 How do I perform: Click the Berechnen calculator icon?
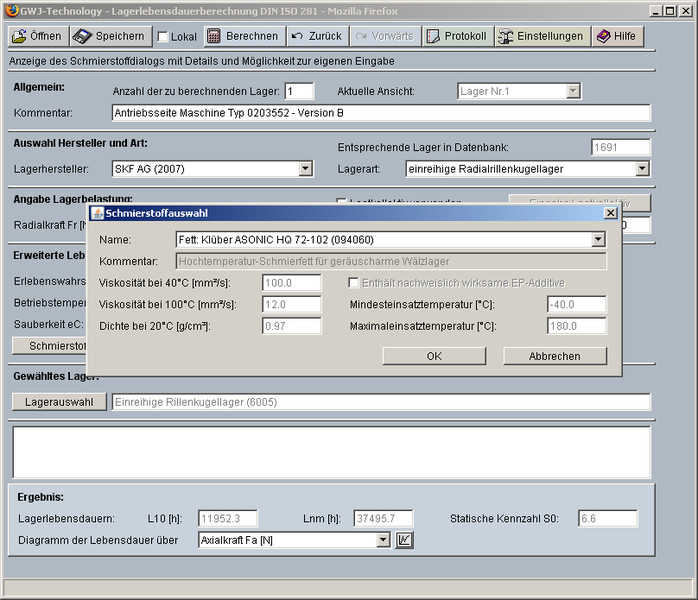point(213,36)
